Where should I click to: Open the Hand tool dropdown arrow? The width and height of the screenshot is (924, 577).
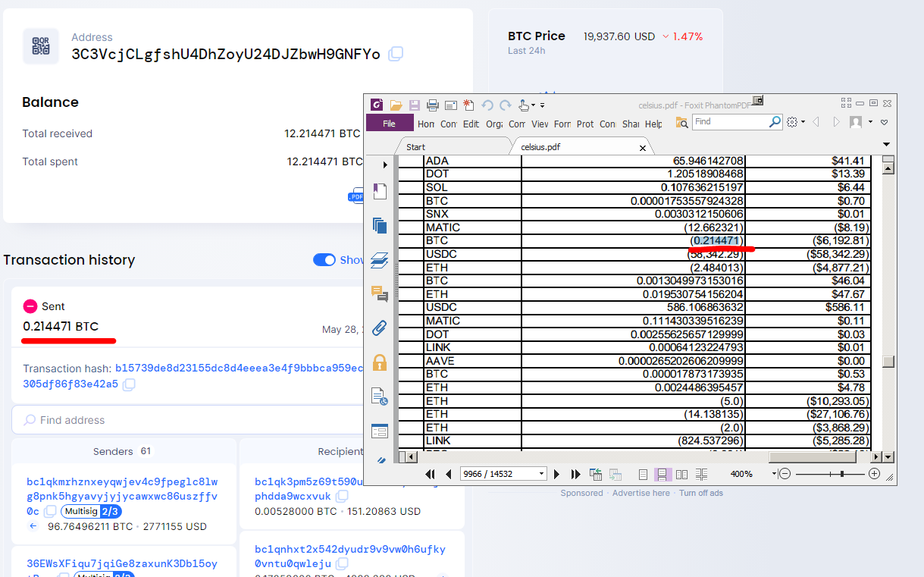(533, 105)
